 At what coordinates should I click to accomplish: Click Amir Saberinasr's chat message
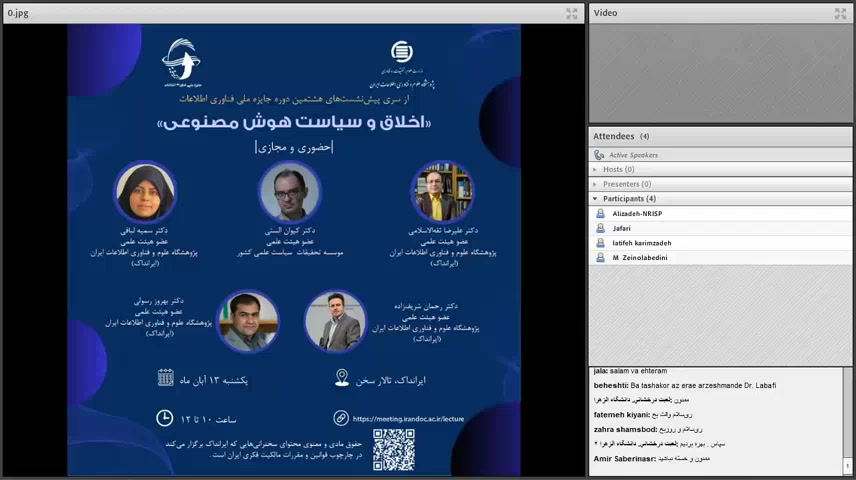pyautogui.click(x=652, y=459)
